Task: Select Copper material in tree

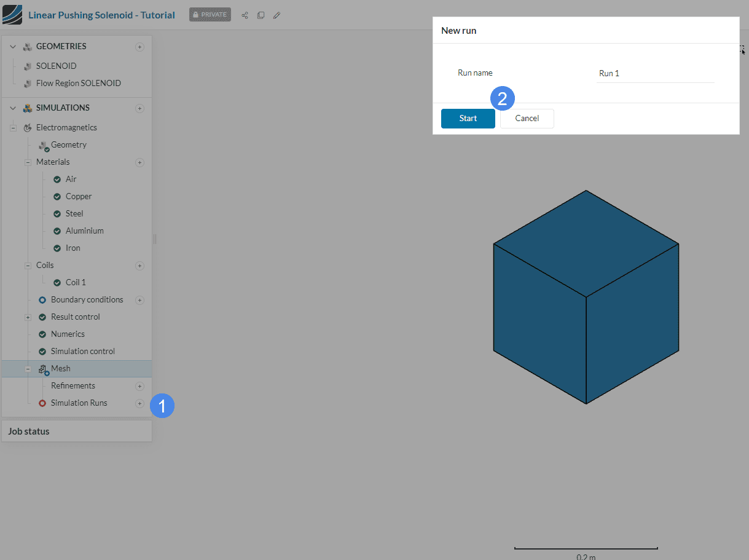Action: [79, 197]
